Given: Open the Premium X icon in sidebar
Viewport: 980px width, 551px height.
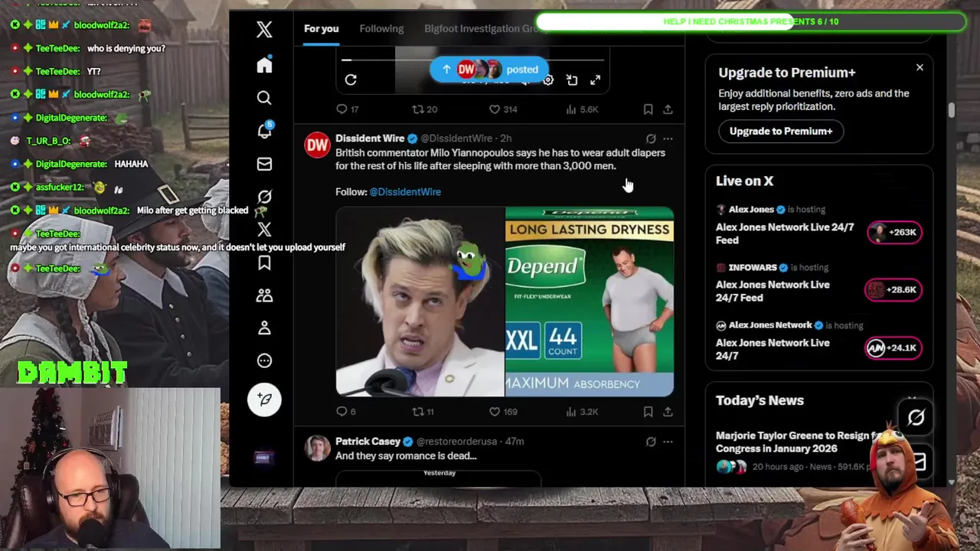Looking at the screenshot, I should [x=264, y=230].
